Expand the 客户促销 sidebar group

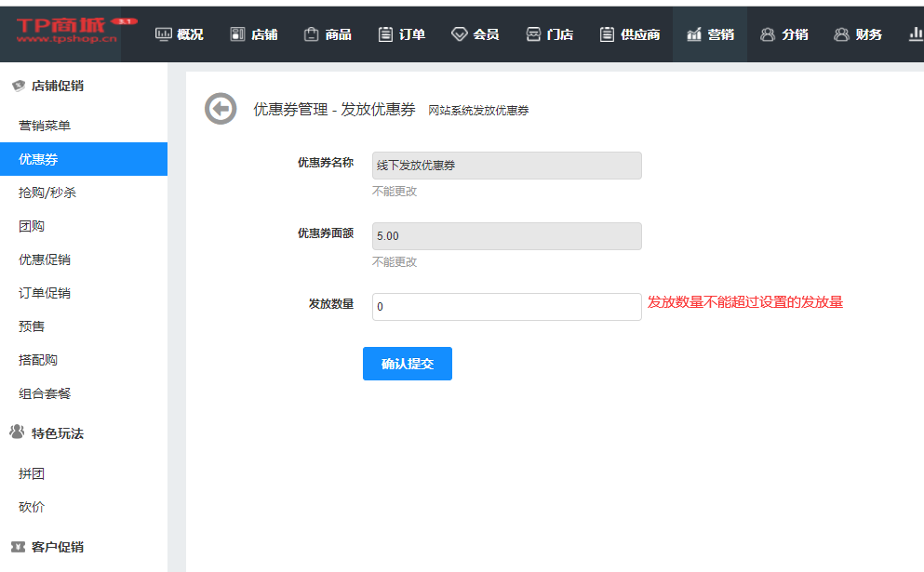tap(58, 547)
